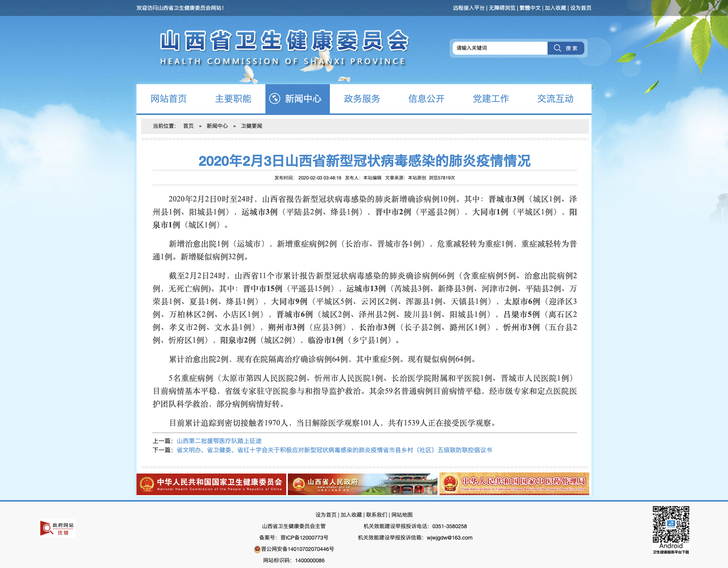728x568 pixels.
Task: Open 无障碍浏览 accessibility link
Action: [x=502, y=8]
